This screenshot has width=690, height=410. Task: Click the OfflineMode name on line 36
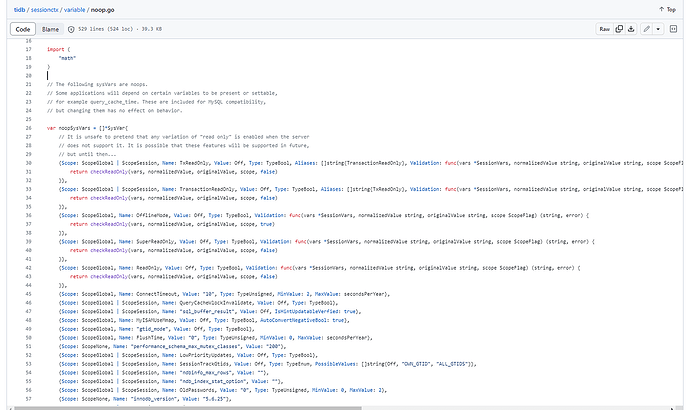(x=152, y=216)
